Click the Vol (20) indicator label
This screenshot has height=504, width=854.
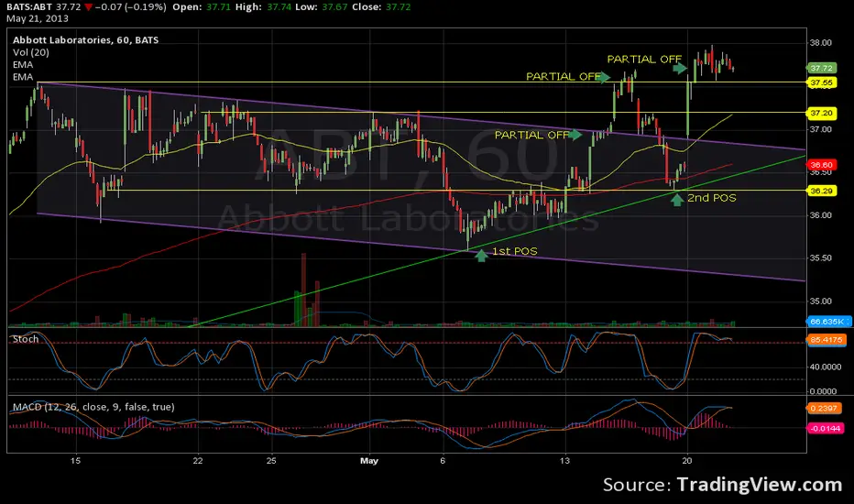tap(31, 52)
